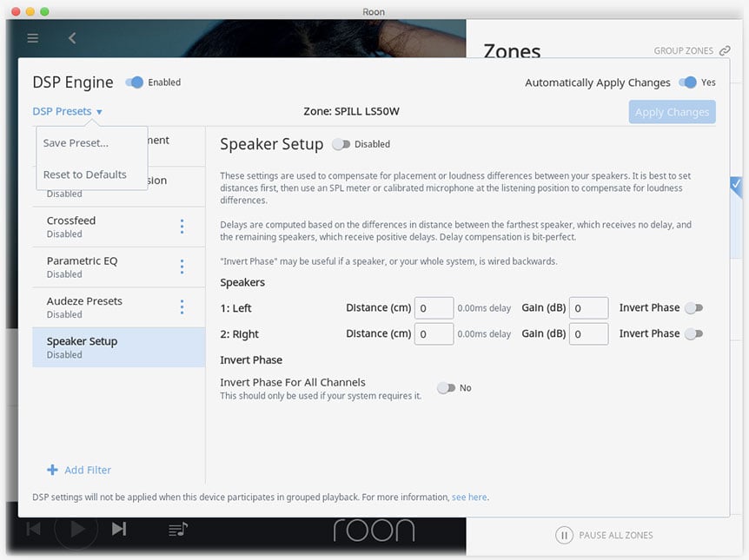Toggle Invert Phase for Right speaker

[694, 333]
